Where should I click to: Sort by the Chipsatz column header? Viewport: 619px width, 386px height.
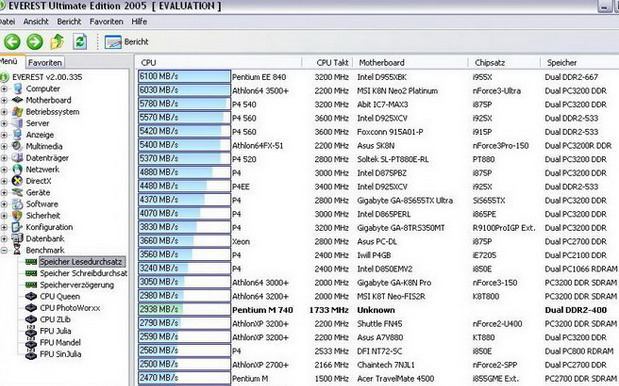click(505, 63)
